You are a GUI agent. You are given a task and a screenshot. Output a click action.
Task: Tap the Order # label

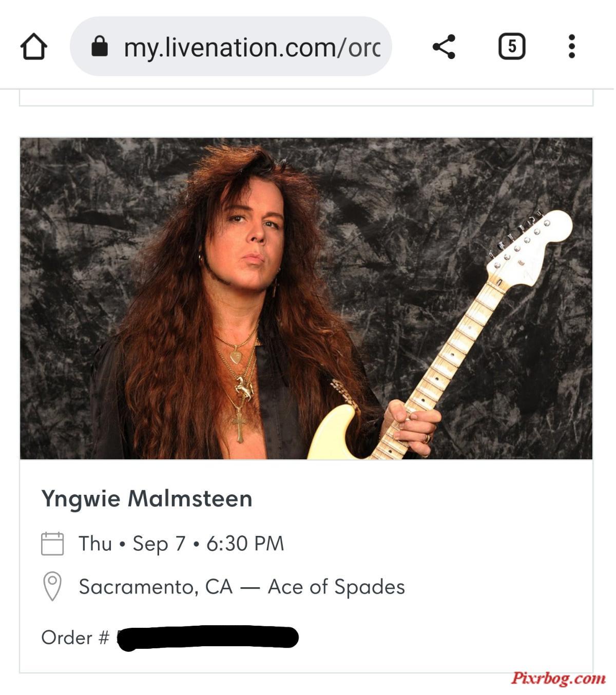tap(75, 638)
